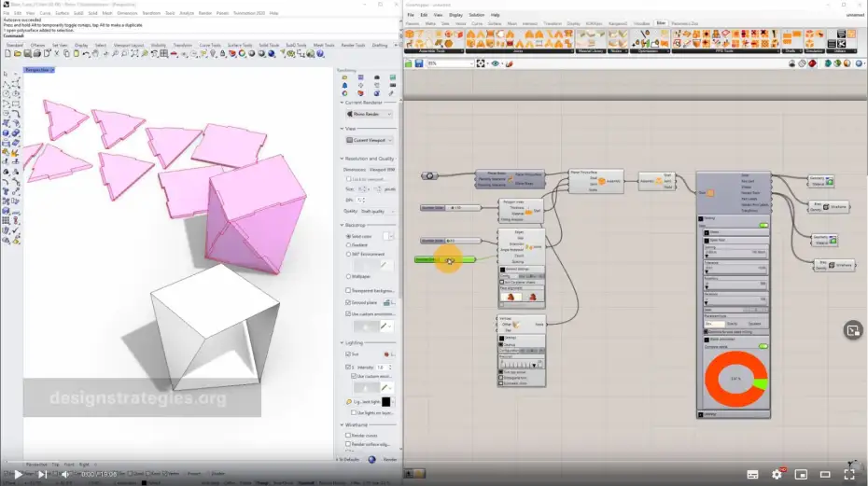Open the Rhino Surface menu
868x486 pixels.
62,13
